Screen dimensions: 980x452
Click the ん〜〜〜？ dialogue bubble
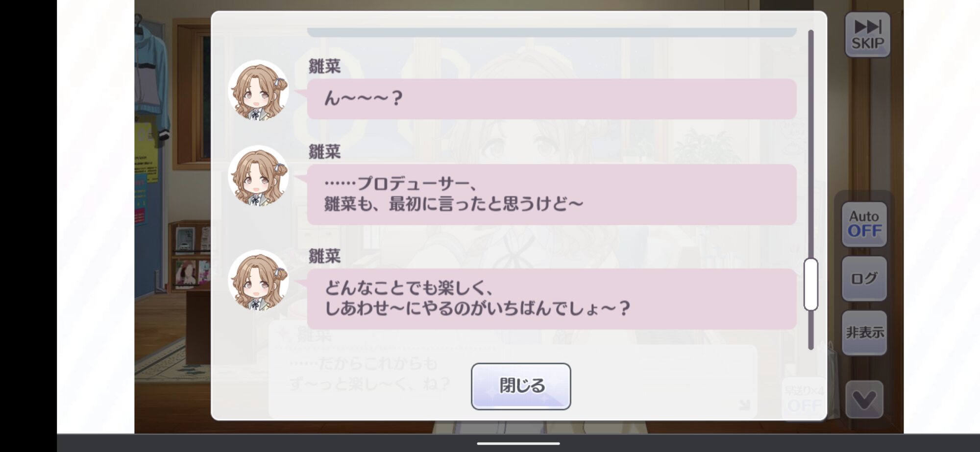[x=552, y=99]
